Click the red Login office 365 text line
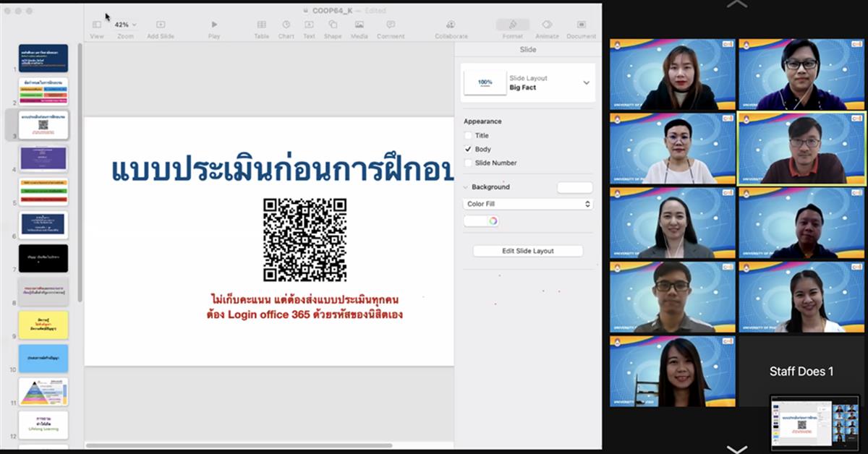The image size is (868, 454). click(x=305, y=314)
